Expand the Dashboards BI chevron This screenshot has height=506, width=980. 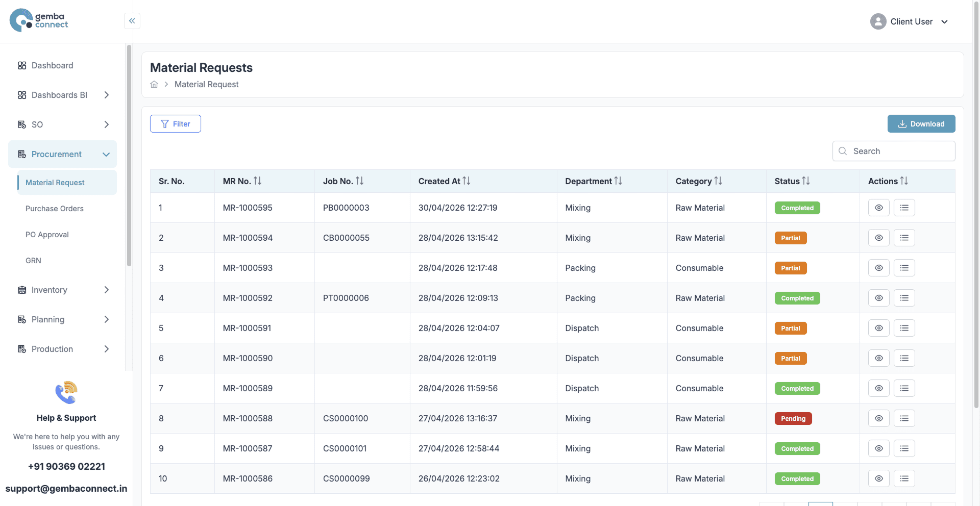click(x=106, y=95)
